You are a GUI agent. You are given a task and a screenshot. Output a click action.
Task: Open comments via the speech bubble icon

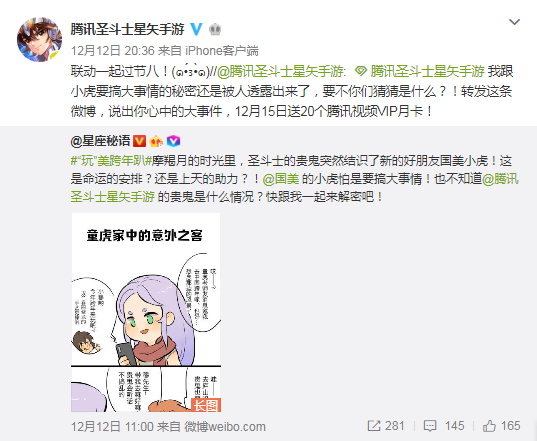point(429,426)
